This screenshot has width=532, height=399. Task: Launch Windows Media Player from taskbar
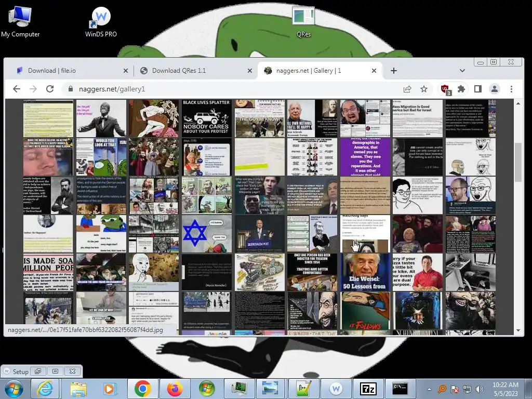[110, 389]
